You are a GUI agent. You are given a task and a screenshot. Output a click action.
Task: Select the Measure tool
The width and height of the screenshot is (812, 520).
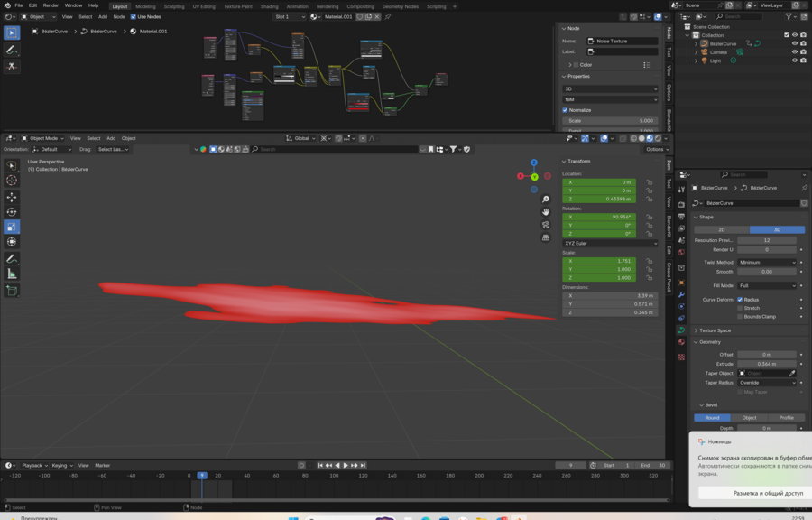(12, 274)
